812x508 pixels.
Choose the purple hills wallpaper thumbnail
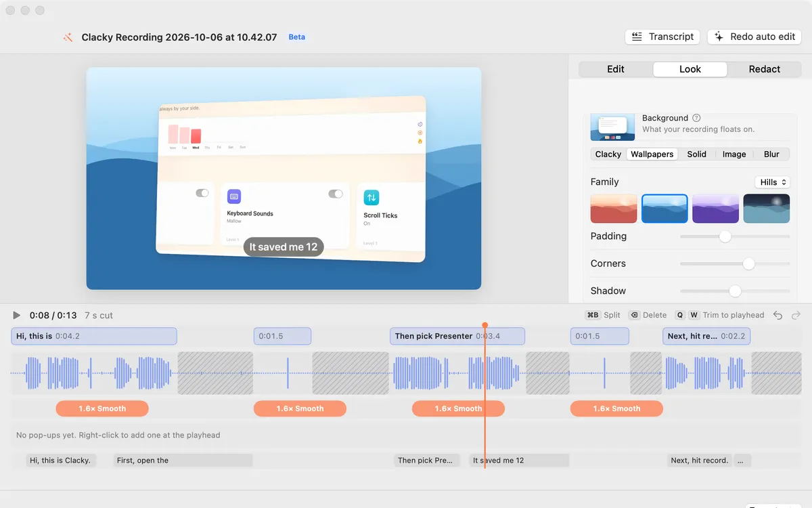(715, 209)
